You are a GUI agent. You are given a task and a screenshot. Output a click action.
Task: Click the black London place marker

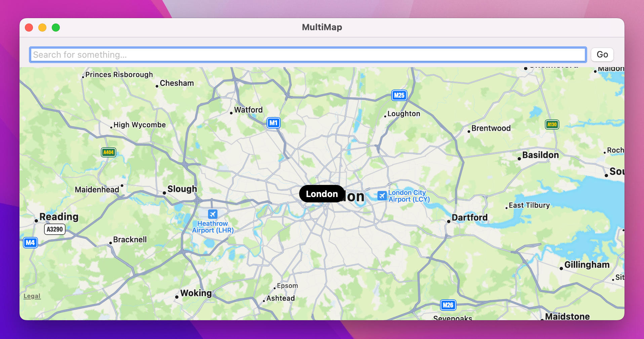[x=322, y=194]
